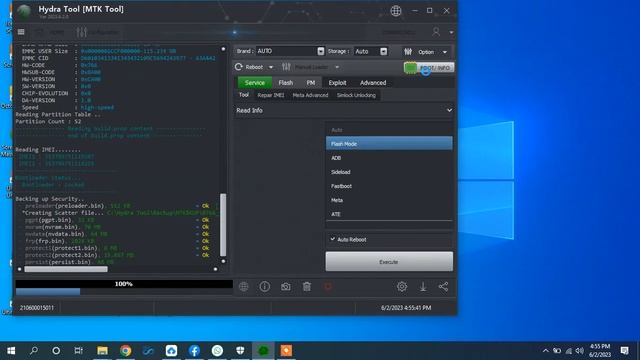Viewport: 640px width, 360px height.
Task: Open the Windows Start menu
Action: pos(11,351)
